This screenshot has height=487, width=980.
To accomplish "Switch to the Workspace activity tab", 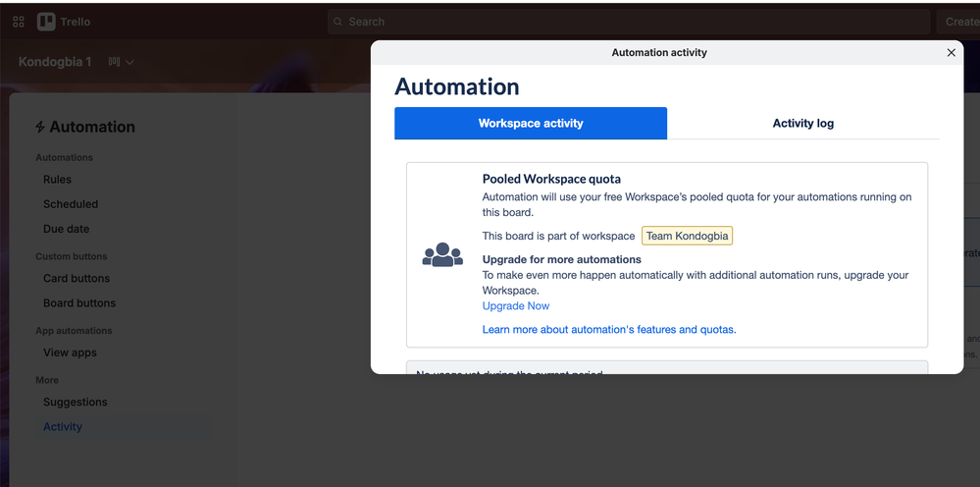I will click(x=531, y=123).
